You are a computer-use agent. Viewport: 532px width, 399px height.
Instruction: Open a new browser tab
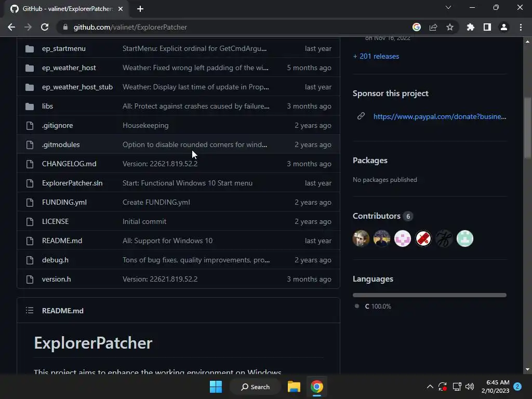140,9
